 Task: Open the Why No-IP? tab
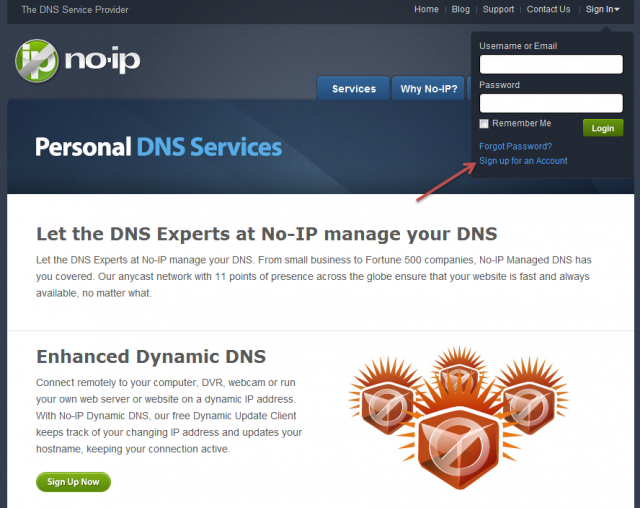[429, 89]
